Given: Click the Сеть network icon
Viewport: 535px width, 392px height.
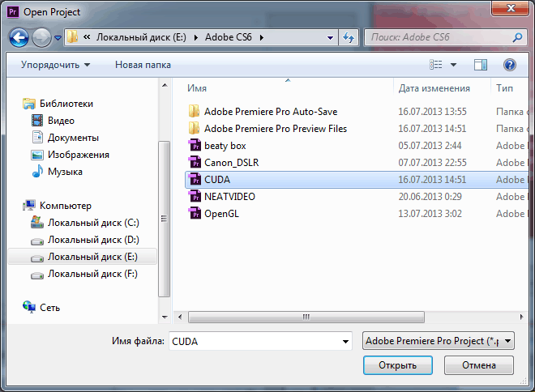Looking at the screenshot, I should pos(29,307).
